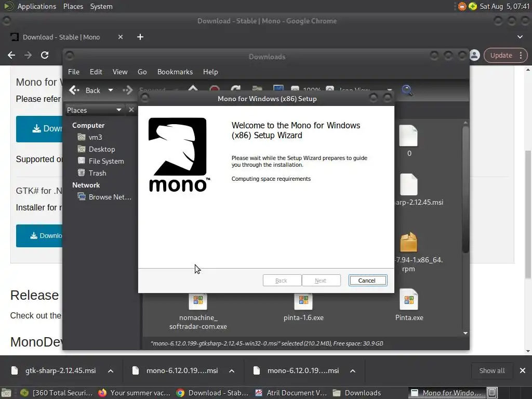Click the green plus tray icon
The width and height of the screenshot is (532, 399).
(472, 6)
